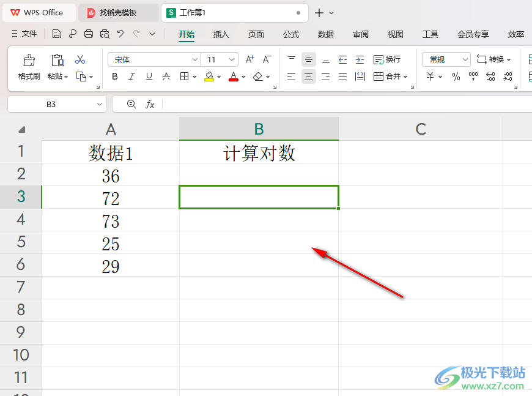
Task: Apply yellow fill color
Action: tap(209, 77)
